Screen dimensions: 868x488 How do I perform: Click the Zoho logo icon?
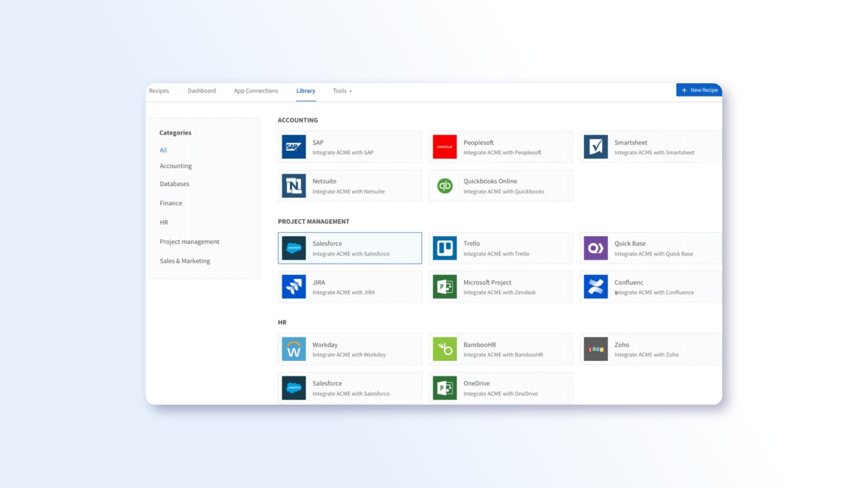(x=595, y=349)
